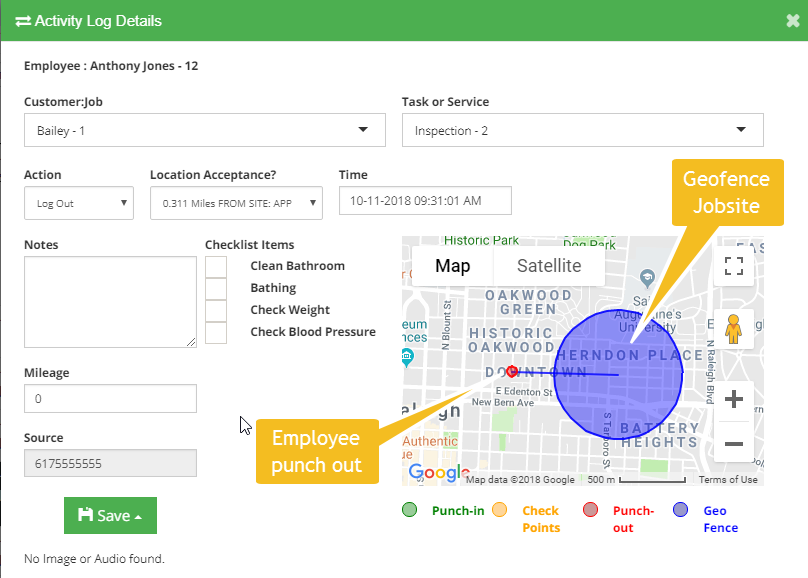808x578 pixels.
Task: Click the Save button
Action: [110, 515]
